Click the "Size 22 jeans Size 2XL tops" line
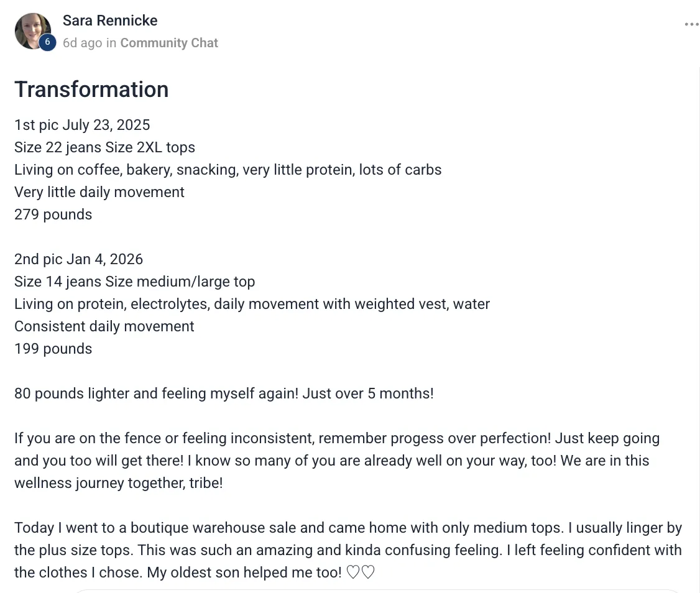The image size is (700, 593). tap(104, 147)
